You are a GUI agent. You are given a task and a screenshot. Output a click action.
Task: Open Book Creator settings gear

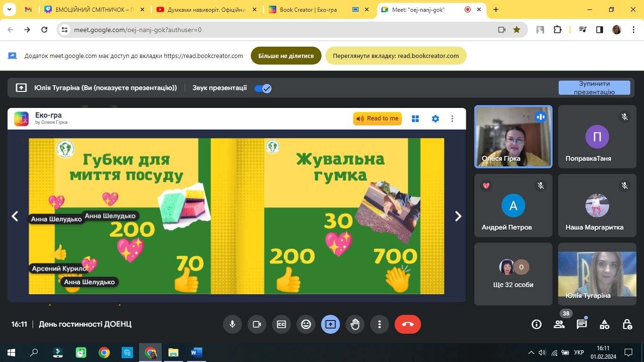click(435, 119)
